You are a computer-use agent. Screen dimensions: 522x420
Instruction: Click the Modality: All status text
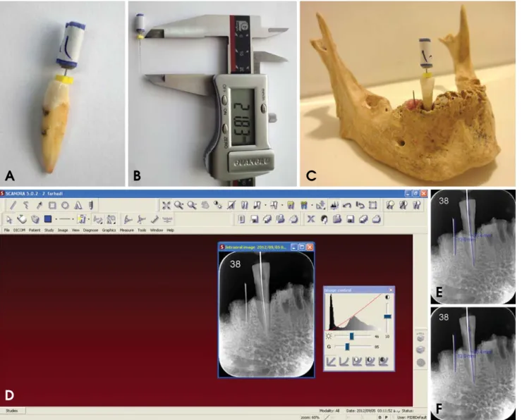pos(329,411)
